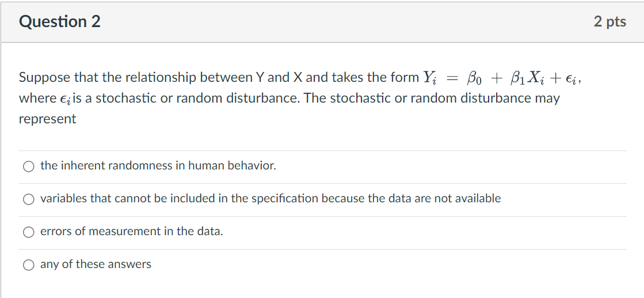
Task: Click the β0 intercept term in the formula
Action: point(475,77)
